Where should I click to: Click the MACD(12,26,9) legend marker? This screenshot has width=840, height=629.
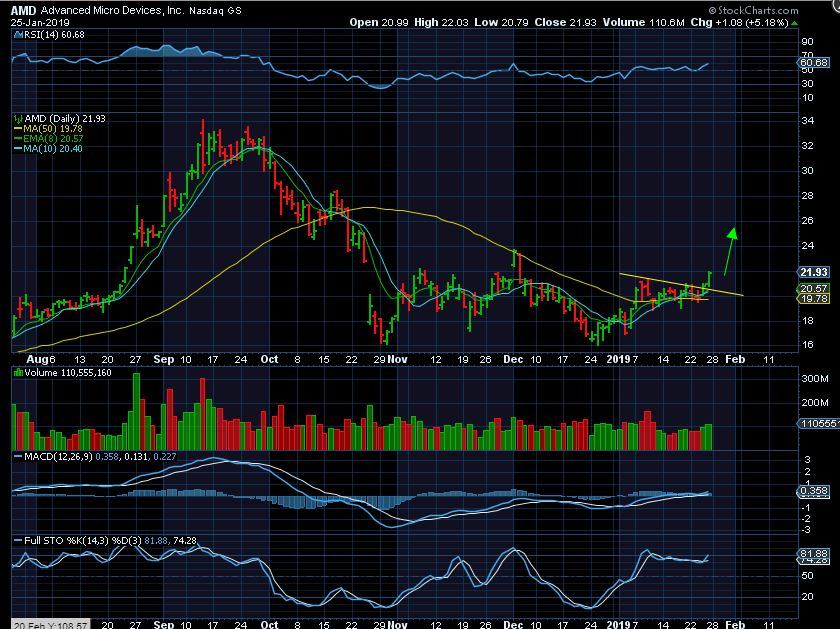pyautogui.click(x=15, y=456)
